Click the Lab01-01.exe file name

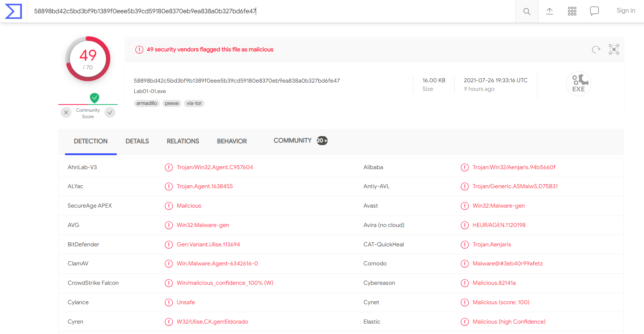pos(150,91)
